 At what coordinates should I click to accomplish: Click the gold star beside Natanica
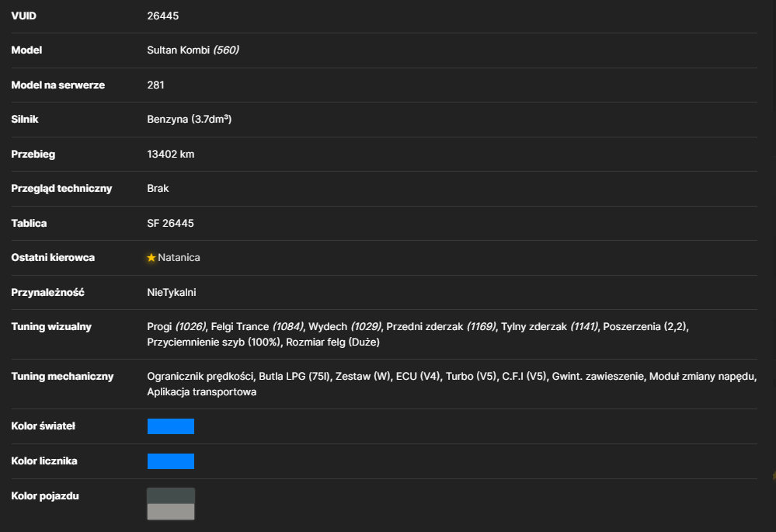pos(151,257)
